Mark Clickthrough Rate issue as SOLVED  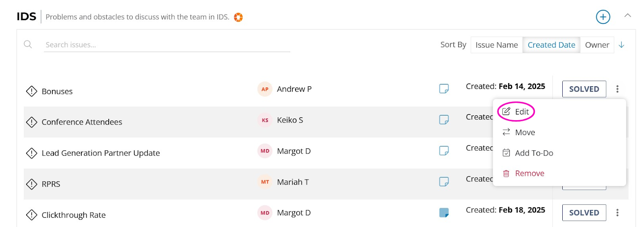click(584, 212)
